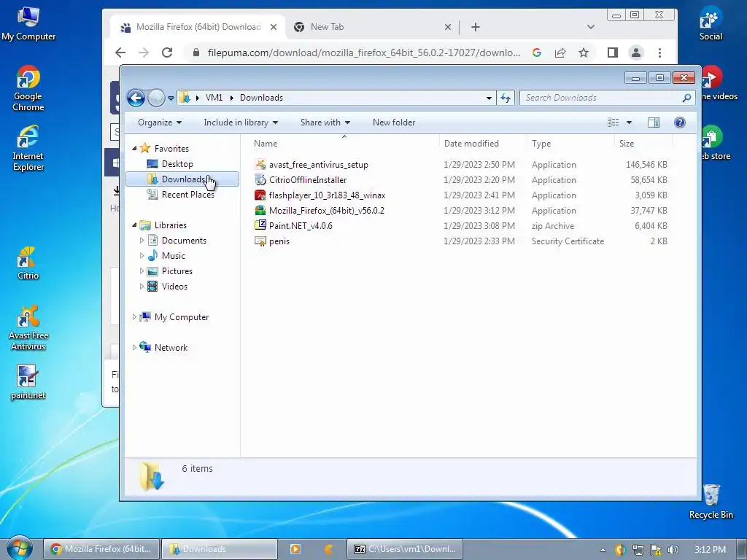
Task: Click the search magnifier icon in Explorer
Action: point(686,98)
